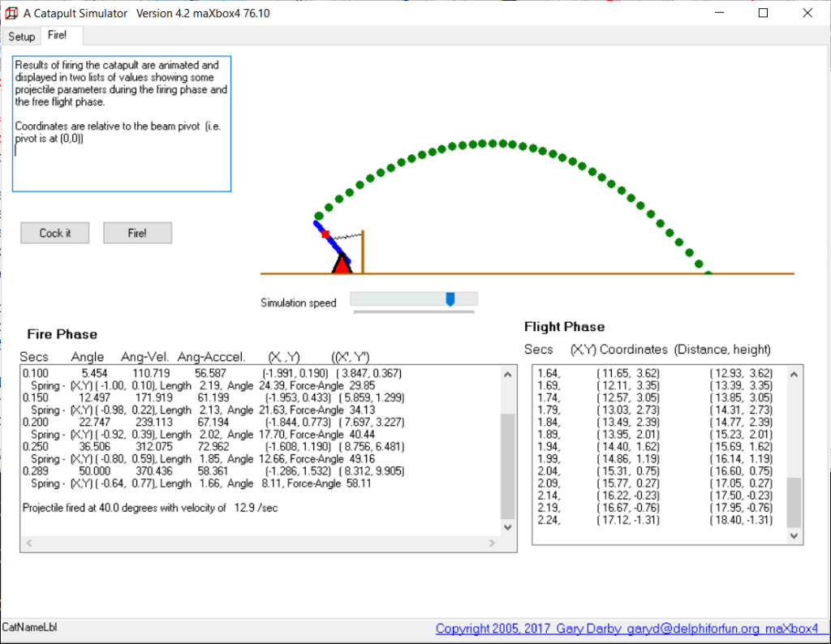
Task: Switch to the Setup tab
Action: [x=22, y=36]
